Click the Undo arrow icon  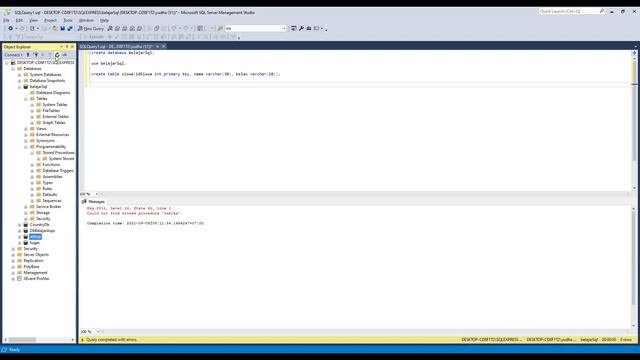173,29
